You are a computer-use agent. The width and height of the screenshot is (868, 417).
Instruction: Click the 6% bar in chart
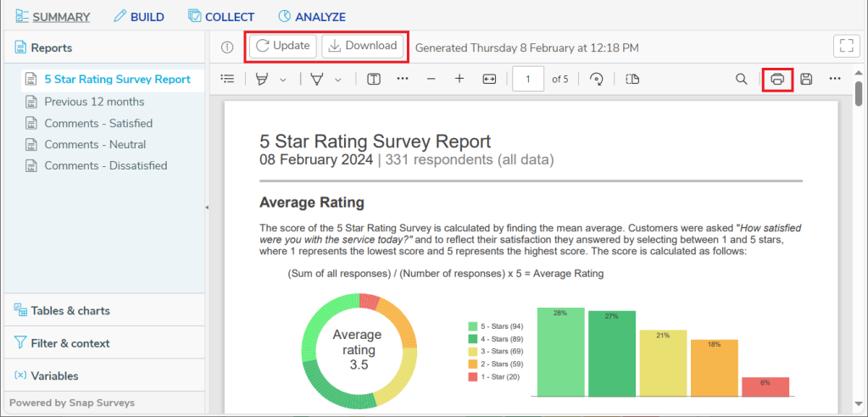pos(765,387)
